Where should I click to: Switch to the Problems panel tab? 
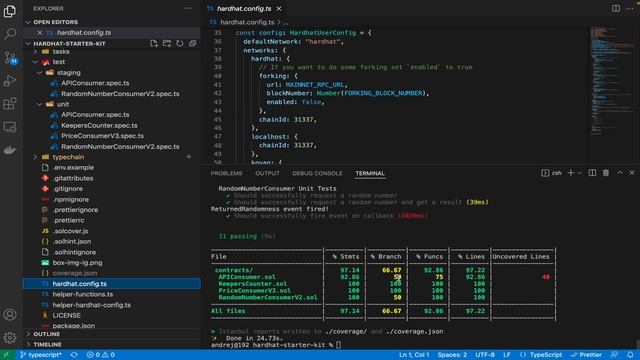(x=227, y=173)
